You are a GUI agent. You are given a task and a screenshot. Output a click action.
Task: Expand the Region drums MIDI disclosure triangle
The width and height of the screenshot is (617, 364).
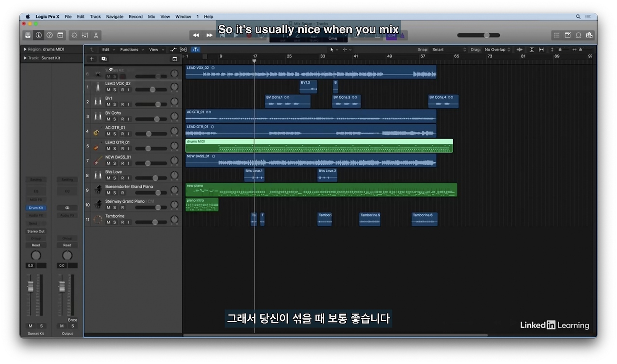click(x=25, y=49)
